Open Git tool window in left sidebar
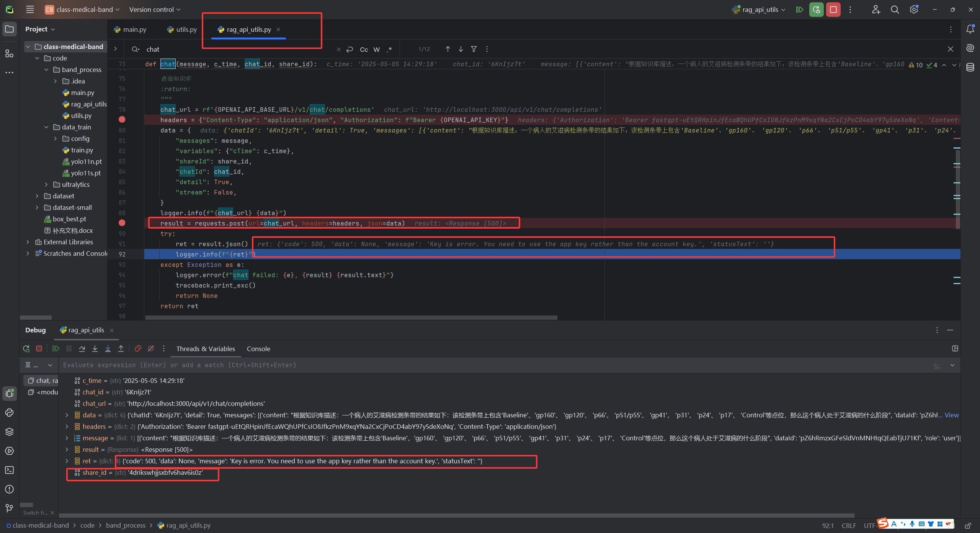Screen dimensions: 980x533 tap(9, 508)
